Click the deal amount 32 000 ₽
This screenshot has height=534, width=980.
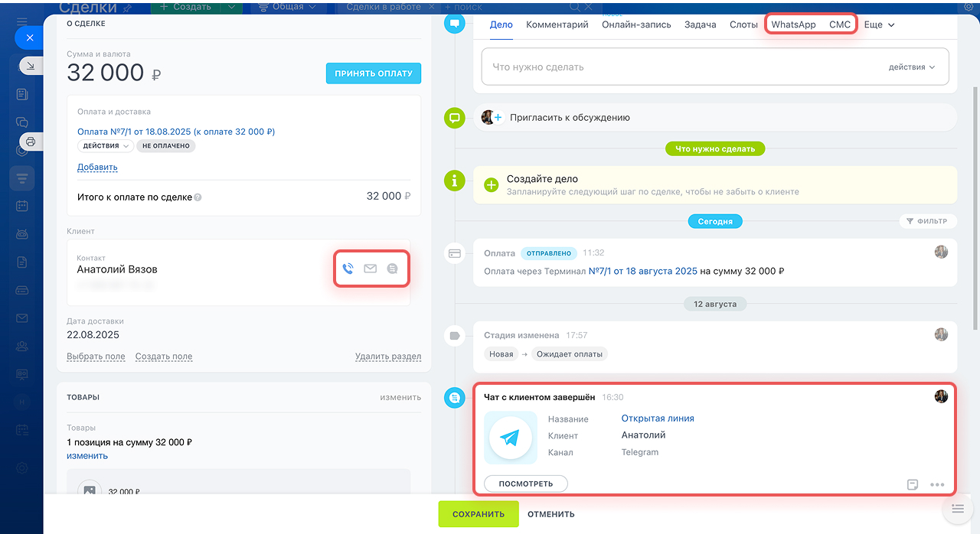pyautogui.click(x=114, y=73)
